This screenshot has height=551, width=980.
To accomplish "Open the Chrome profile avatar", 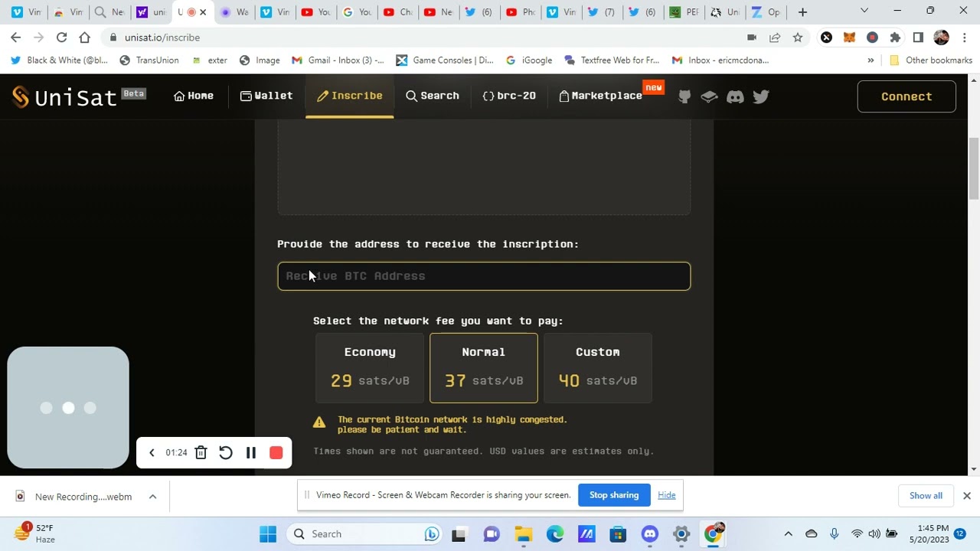I will coord(941,37).
